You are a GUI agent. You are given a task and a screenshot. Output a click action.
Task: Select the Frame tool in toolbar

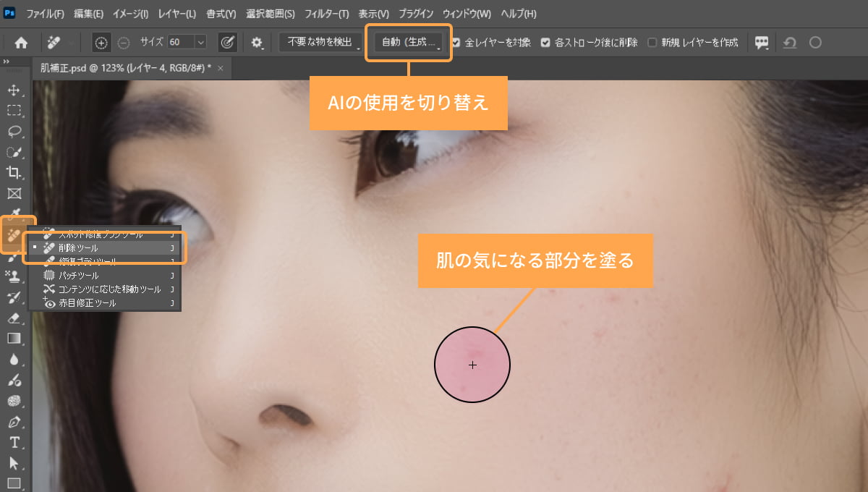pos(14,193)
